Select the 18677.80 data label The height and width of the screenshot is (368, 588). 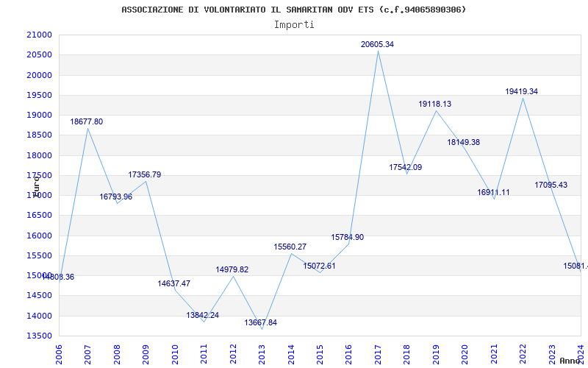pyautogui.click(x=86, y=121)
